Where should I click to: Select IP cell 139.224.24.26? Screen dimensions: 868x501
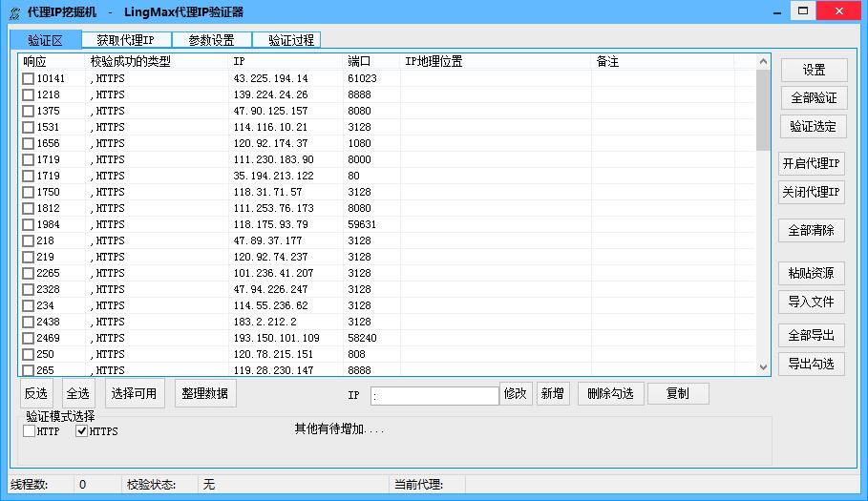click(x=270, y=94)
